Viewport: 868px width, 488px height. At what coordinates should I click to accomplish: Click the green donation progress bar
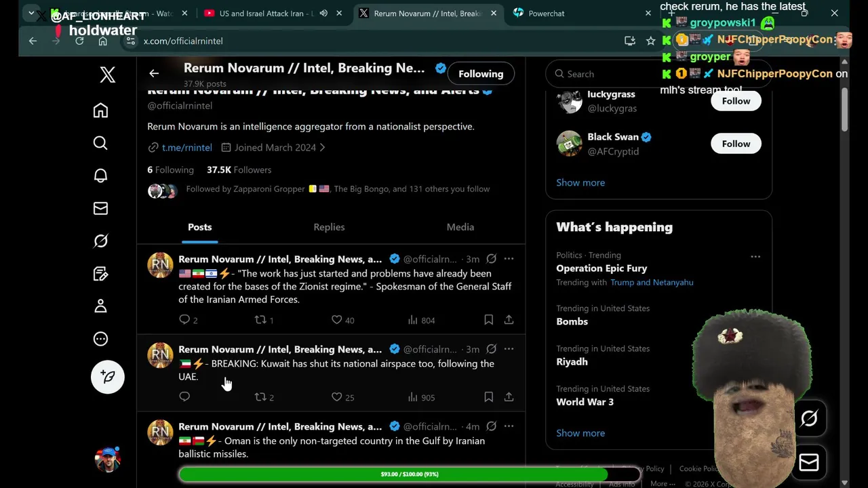click(410, 474)
